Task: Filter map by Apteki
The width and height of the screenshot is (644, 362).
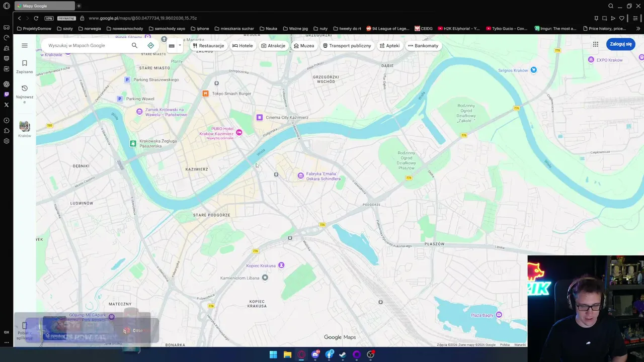Action: pos(390,46)
